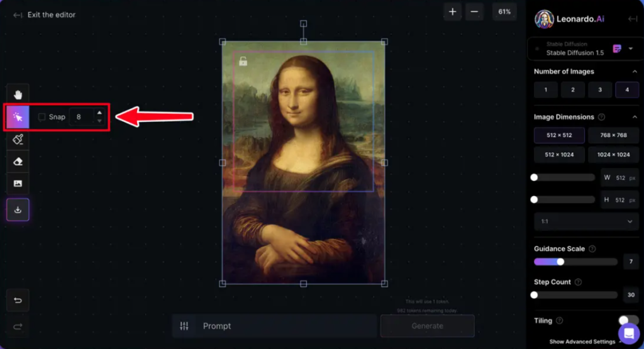Screen dimensions: 644x349
Task: Set number of images to 4
Action: [627, 90]
